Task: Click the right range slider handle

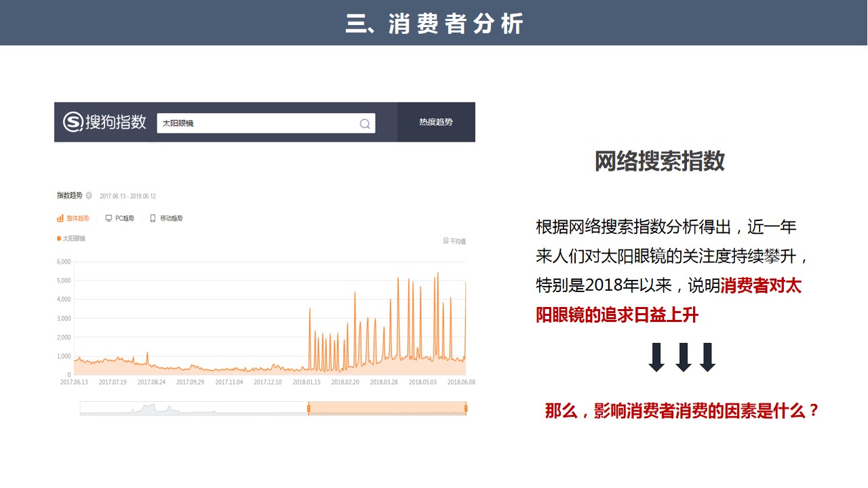Action: pos(466,408)
